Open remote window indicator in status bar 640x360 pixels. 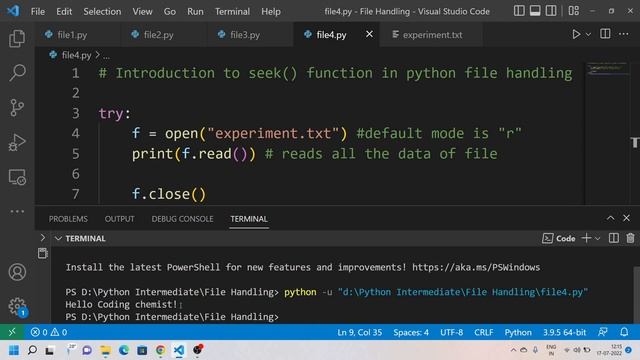[12, 332]
